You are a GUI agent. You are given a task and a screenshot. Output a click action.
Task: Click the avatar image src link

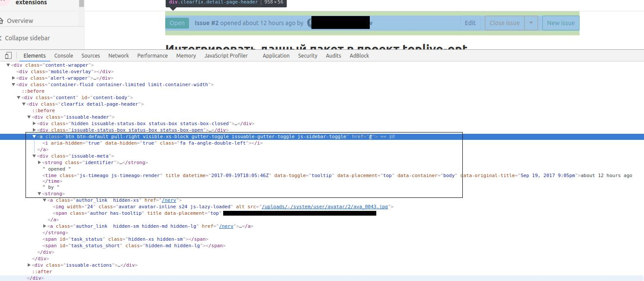pyautogui.click(x=325, y=207)
